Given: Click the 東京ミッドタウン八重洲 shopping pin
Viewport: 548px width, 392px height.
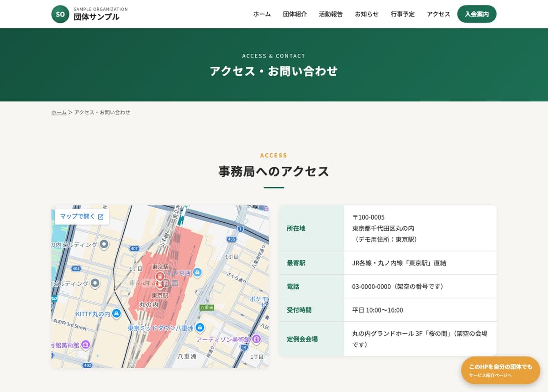Looking at the screenshot, I should click(200, 327).
